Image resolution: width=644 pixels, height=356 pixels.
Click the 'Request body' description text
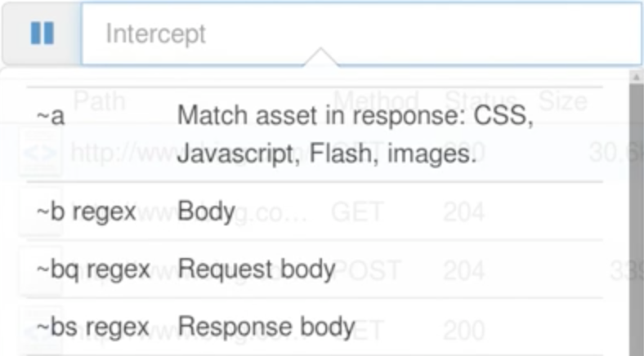[257, 269]
